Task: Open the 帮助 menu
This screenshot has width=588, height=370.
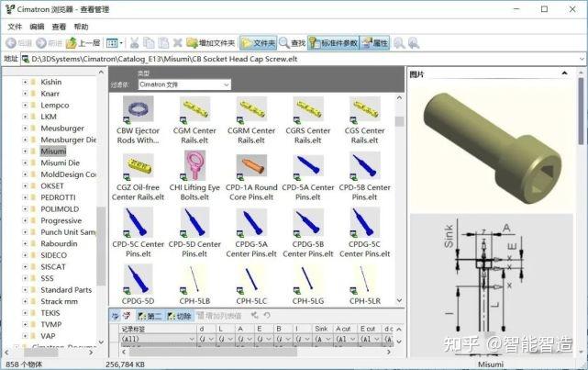Action: coord(81,27)
